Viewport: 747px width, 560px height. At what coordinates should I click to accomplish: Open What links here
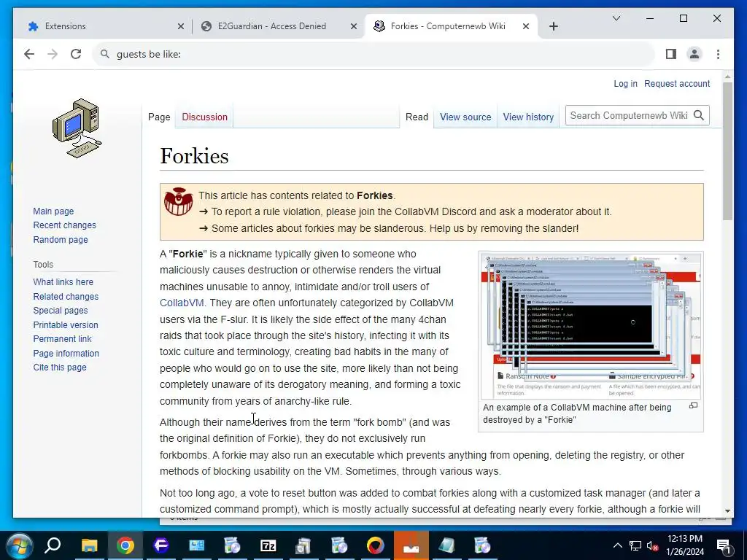pos(63,282)
